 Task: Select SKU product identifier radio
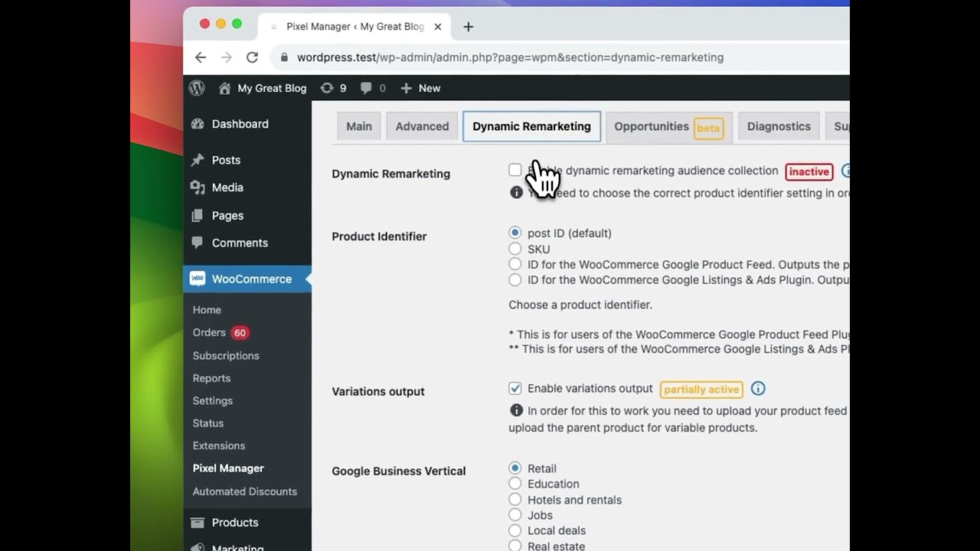[x=515, y=249]
